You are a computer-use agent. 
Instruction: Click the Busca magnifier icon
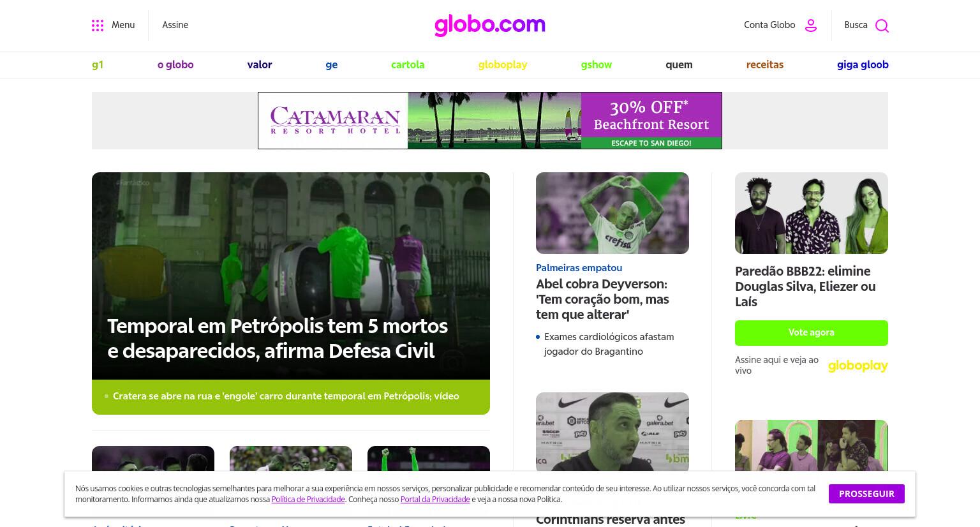pos(882,26)
